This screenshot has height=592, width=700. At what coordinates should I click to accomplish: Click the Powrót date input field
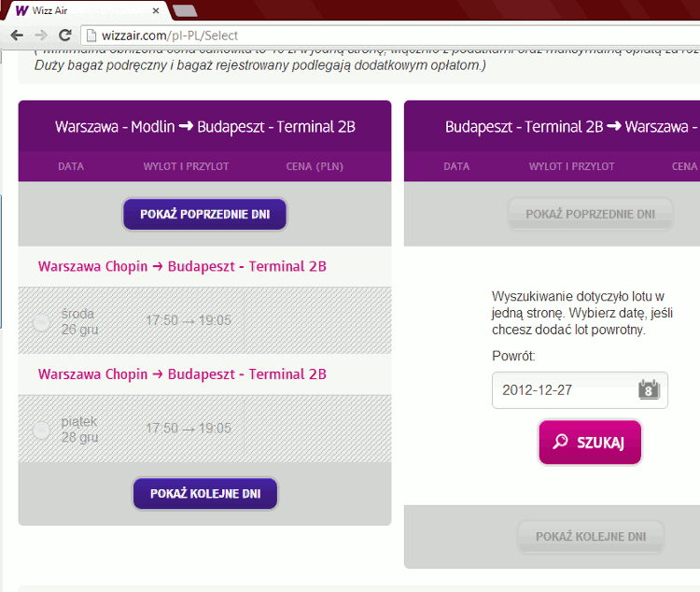(563, 390)
